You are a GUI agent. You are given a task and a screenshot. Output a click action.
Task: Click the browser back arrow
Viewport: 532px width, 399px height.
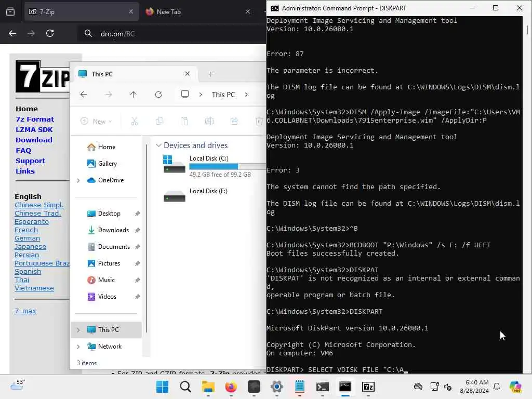12,33
